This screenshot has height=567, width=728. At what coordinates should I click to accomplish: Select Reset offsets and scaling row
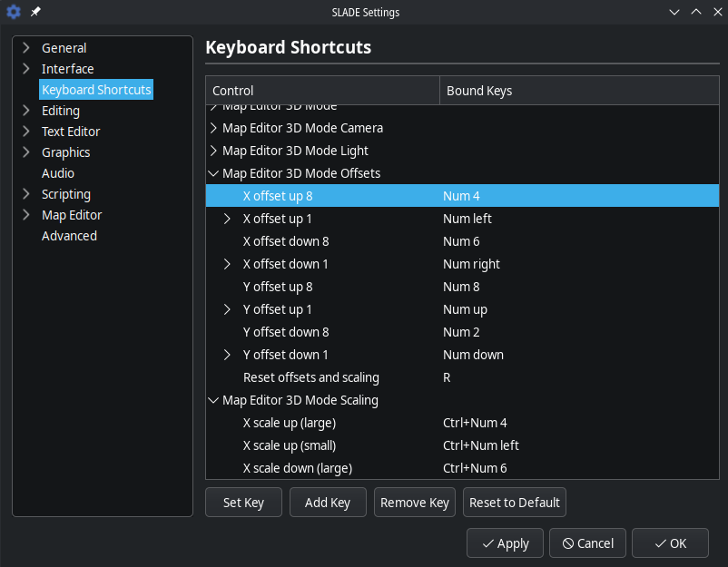462,377
